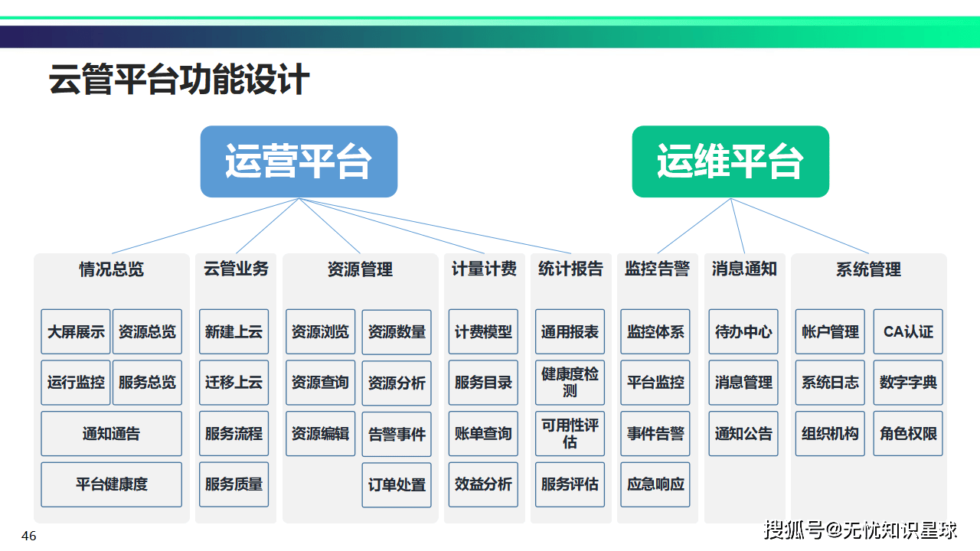
Task: Select the 计量计费 column heading
Action: [x=484, y=269]
